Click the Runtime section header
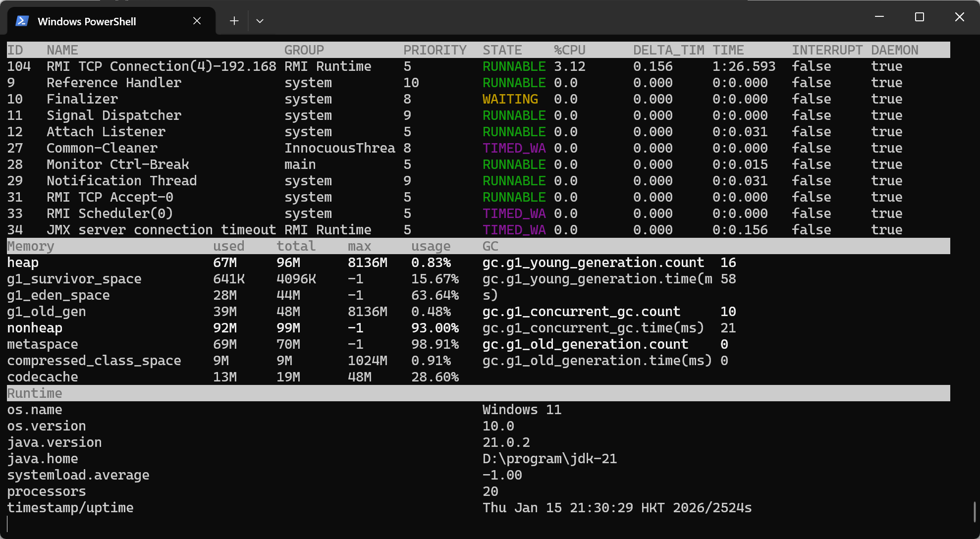Viewport: 980px width, 539px height. [x=35, y=393]
